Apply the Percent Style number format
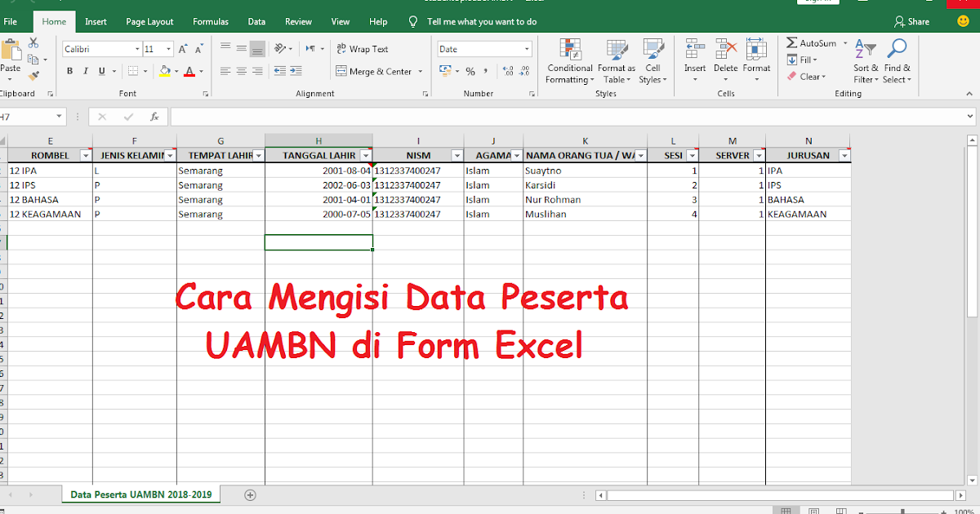Screen dimensions: 980x514 pos(470,72)
